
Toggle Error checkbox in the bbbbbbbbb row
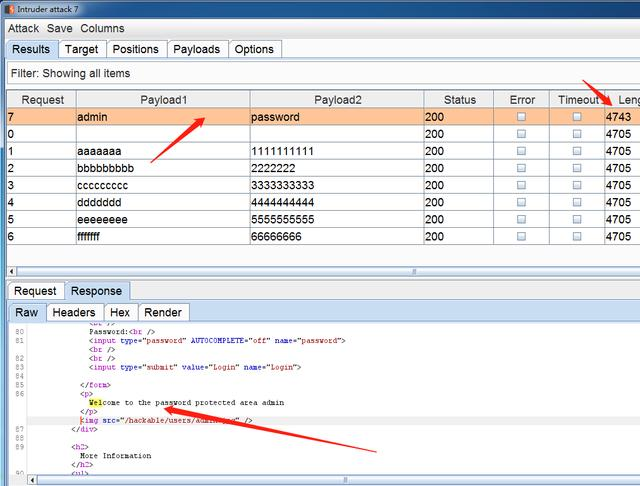pyautogui.click(x=522, y=168)
